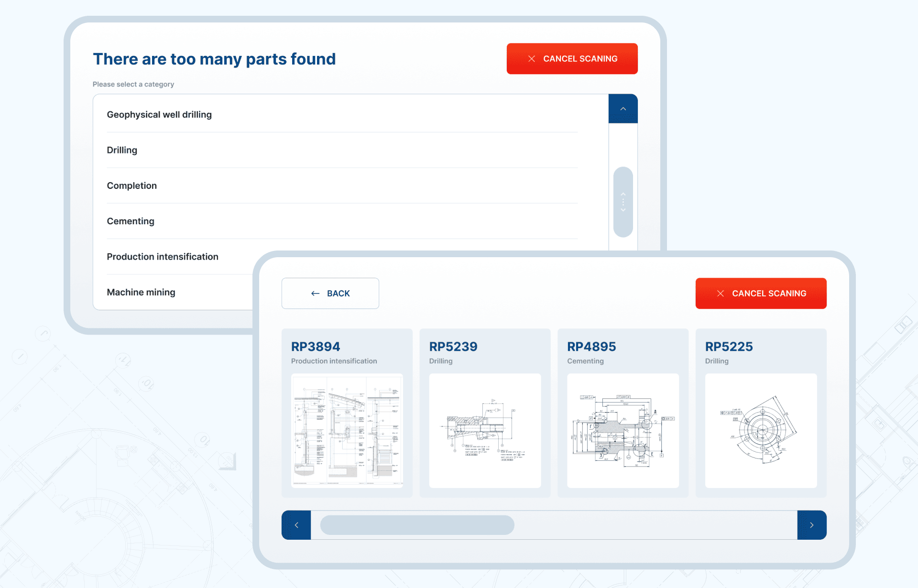918x588 pixels.
Task: Click the RP4895 part title
Action: click(x=591, y=347)
